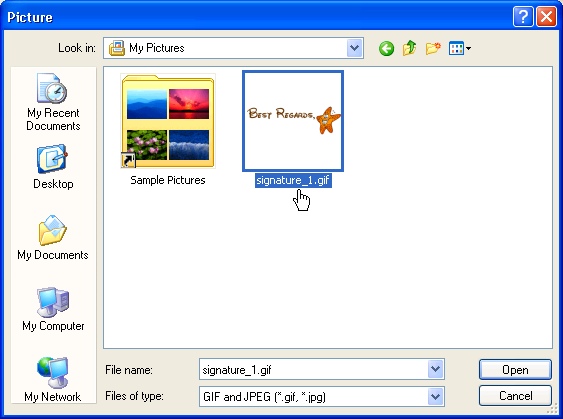Screen dimensions: 563x419
Task: Click the Open button
Action: click(x=515, y=369)
